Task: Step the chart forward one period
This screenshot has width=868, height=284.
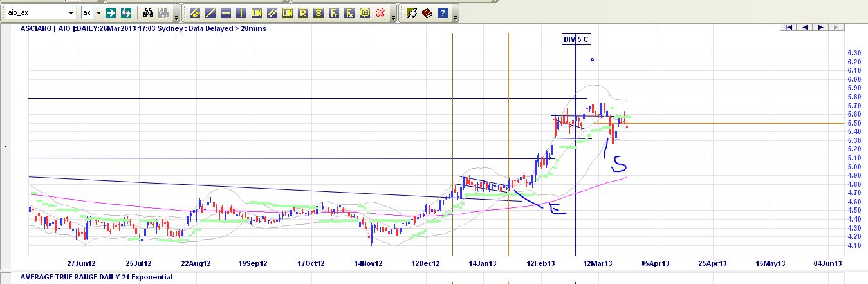Action: 820,27
